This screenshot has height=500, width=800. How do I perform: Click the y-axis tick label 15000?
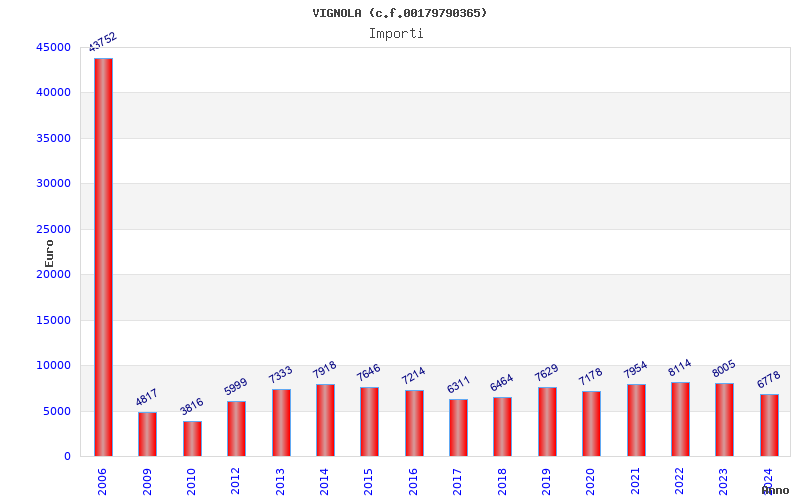click(x=54, y=320)
